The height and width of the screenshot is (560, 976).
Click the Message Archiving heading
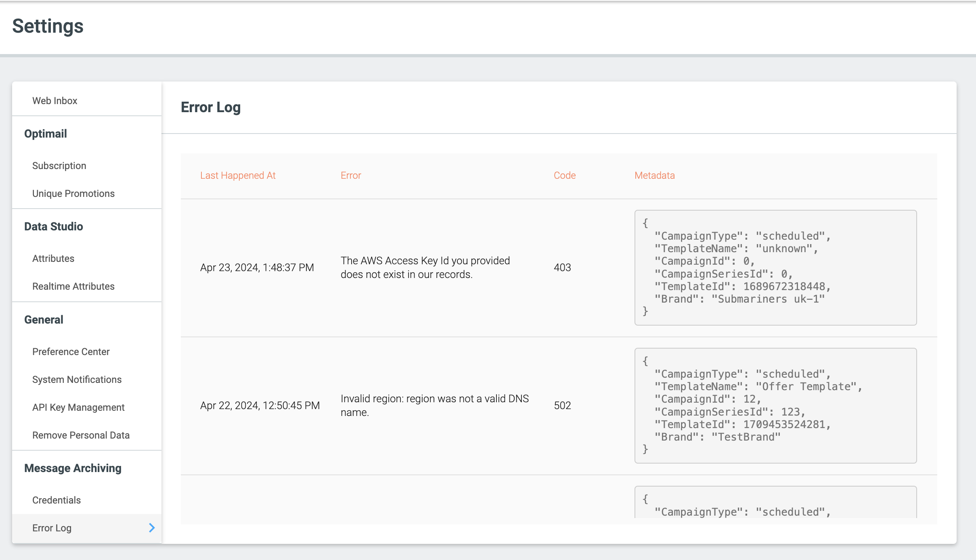pos(73,468)
